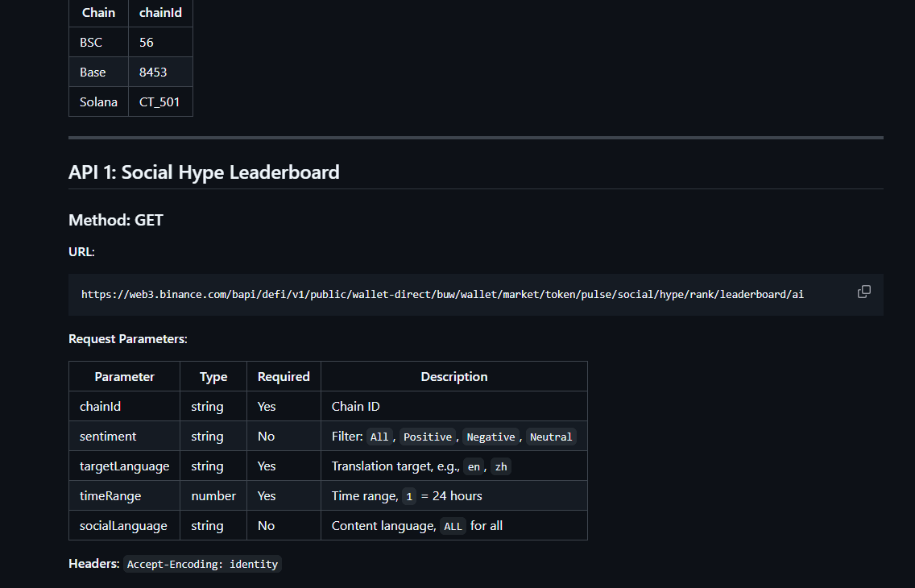This screenshot has width=915, height=588.
Task: Click the Neutral sentiment code tag
Action: point(551,437)
